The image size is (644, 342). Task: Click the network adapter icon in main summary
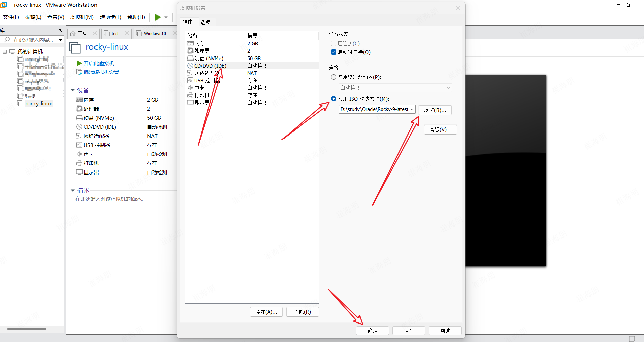click(79, 136)
